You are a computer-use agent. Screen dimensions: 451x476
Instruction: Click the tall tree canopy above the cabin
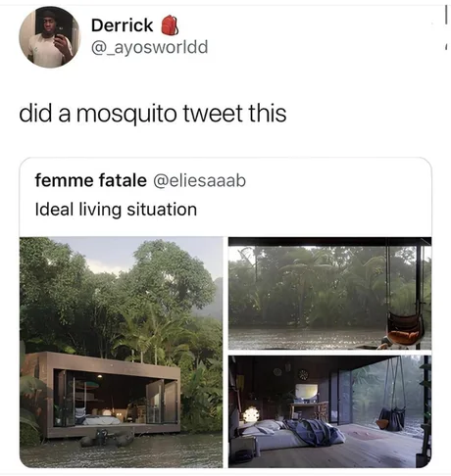pyautogui.click(x=170, y=274)
